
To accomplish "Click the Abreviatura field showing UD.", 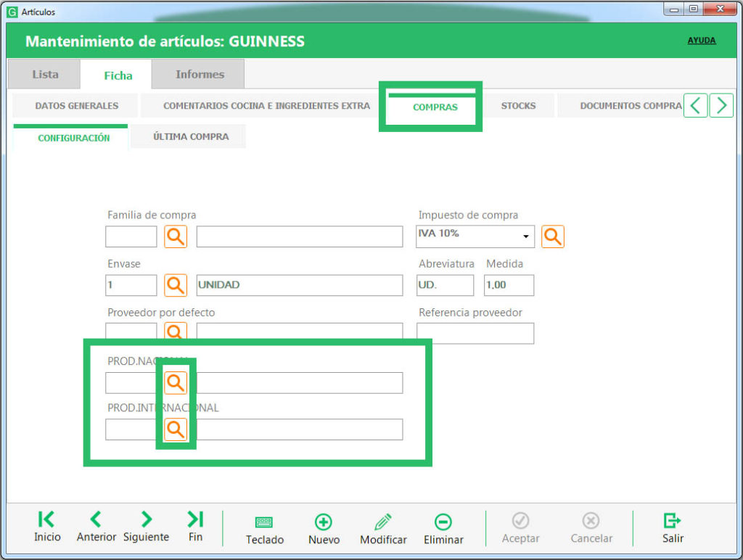I will (x=445, y=285).
